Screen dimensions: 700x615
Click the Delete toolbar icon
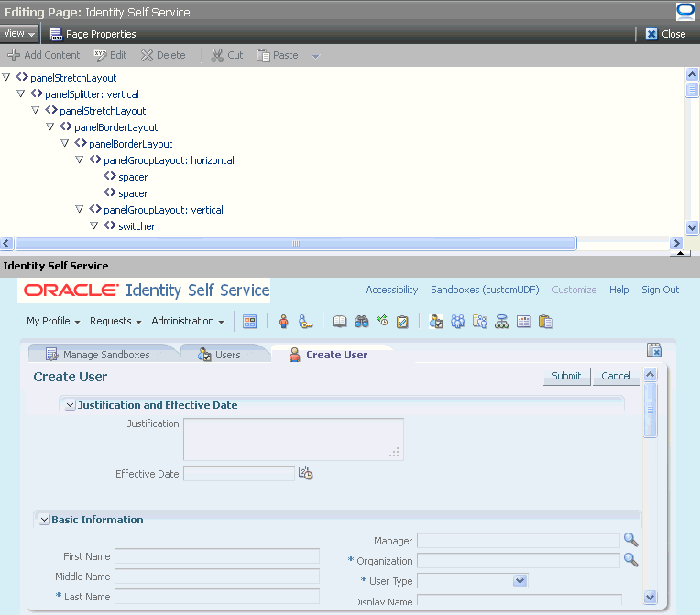(x=147, y=55)
